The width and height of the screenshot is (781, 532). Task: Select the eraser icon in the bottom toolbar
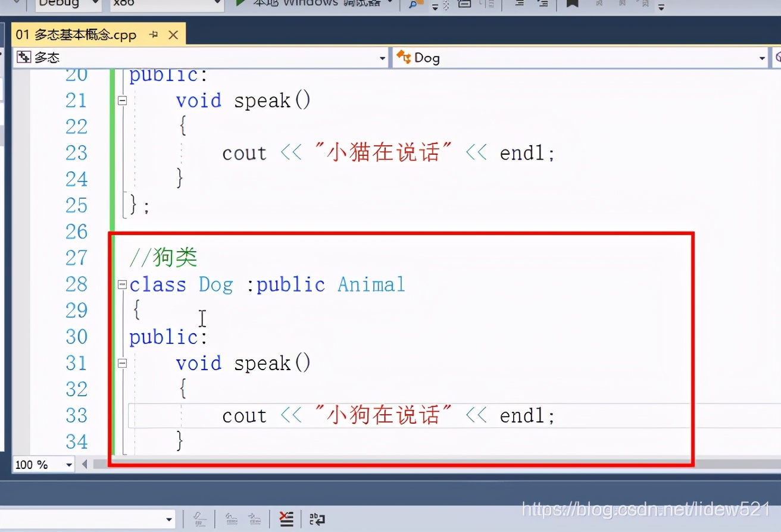pos(199,519)
